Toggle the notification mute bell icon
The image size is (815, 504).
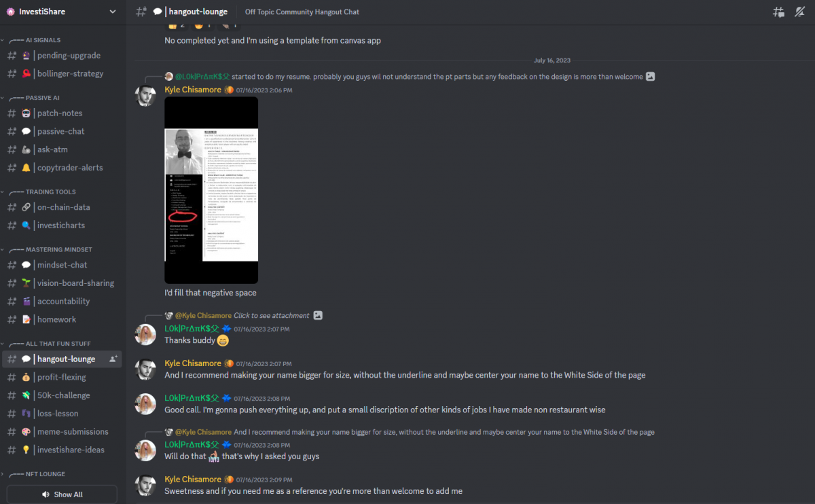click(799, 12)
